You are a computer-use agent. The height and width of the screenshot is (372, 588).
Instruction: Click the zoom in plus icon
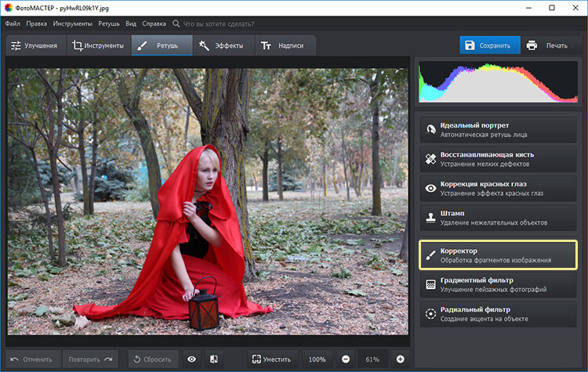click(400, 359)
